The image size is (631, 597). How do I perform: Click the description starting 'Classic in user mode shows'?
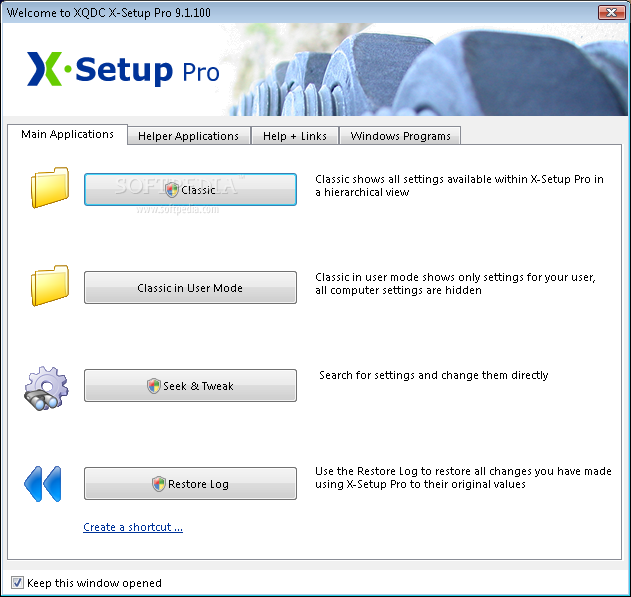tap(455, 284)
